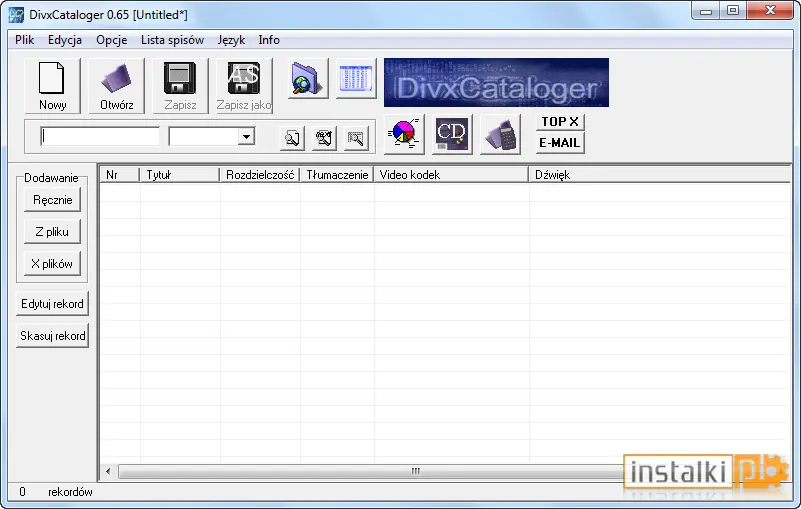Image resolution: width=801 pixels, height=509 pixels.
Task: Open the search field dropdown arrow
Action: [x=246, y=136]
